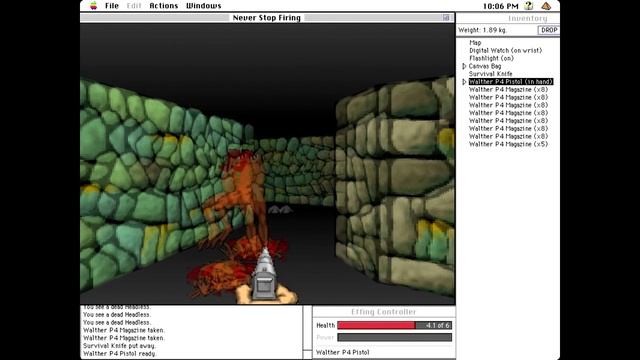Open the Windows menu

(203, 6)
